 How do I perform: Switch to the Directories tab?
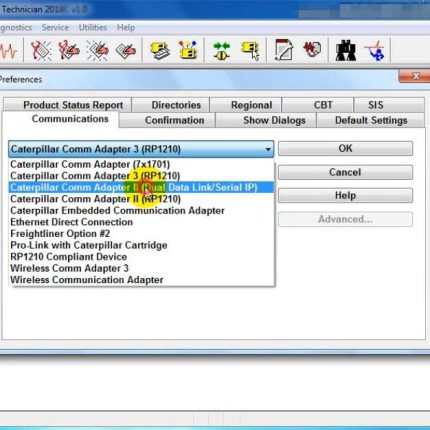pos(171,105)
